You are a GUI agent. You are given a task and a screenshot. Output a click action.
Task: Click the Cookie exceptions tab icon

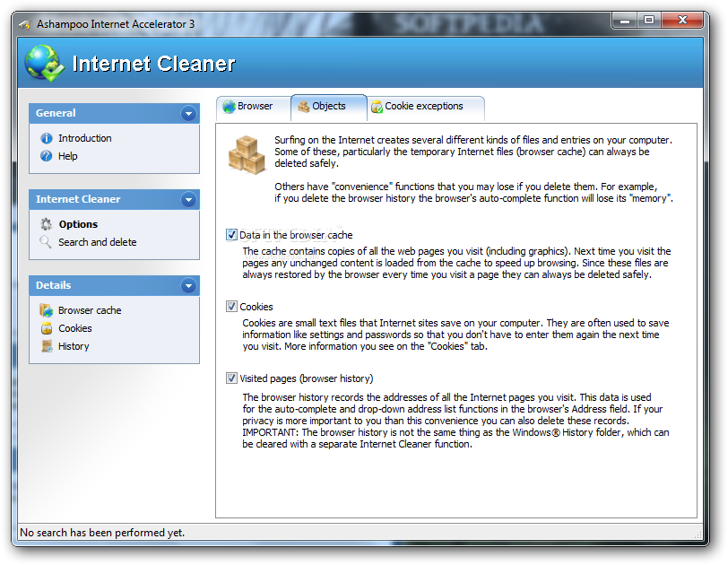377,107
